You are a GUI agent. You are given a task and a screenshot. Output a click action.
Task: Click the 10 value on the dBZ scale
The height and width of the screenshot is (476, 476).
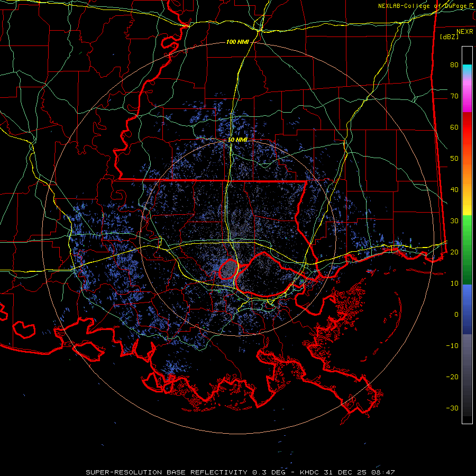pyautogui.click(x=454, y=283)
